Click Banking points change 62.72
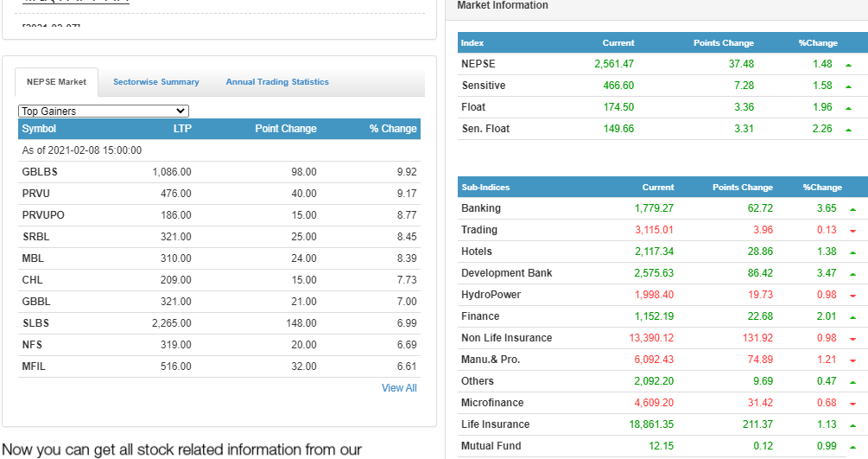 click(x=760, y=207)
